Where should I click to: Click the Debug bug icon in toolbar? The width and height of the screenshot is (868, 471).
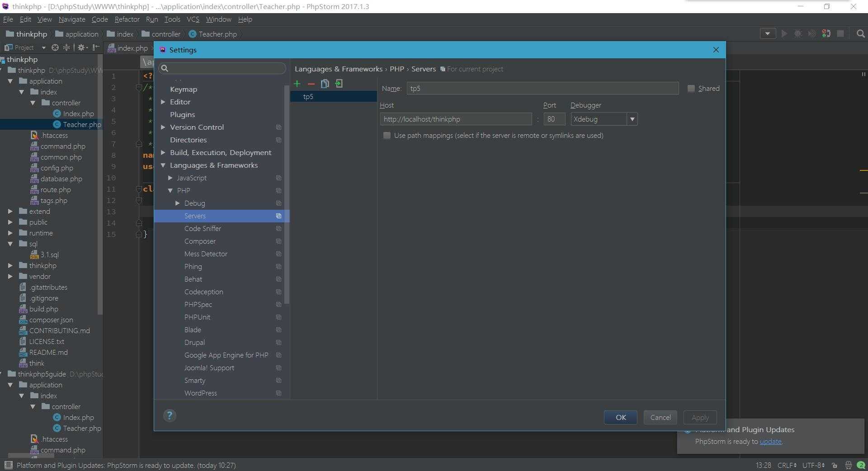(798, 34)
